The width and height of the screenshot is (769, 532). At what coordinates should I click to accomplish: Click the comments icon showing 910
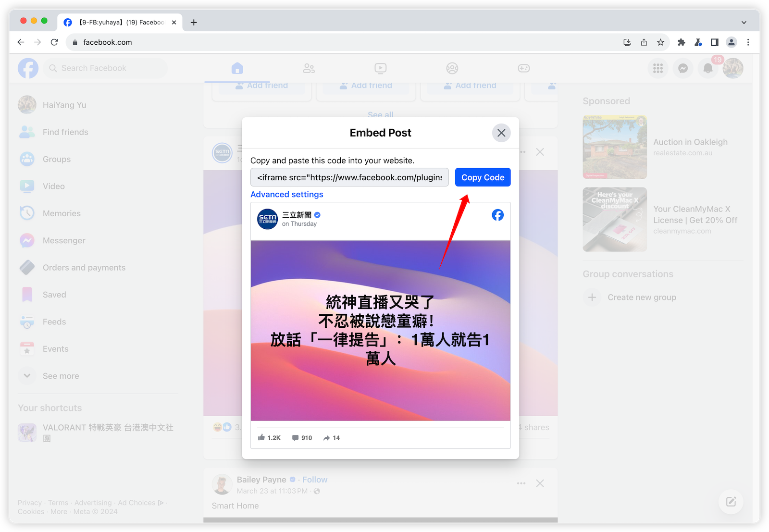(296, 438)
